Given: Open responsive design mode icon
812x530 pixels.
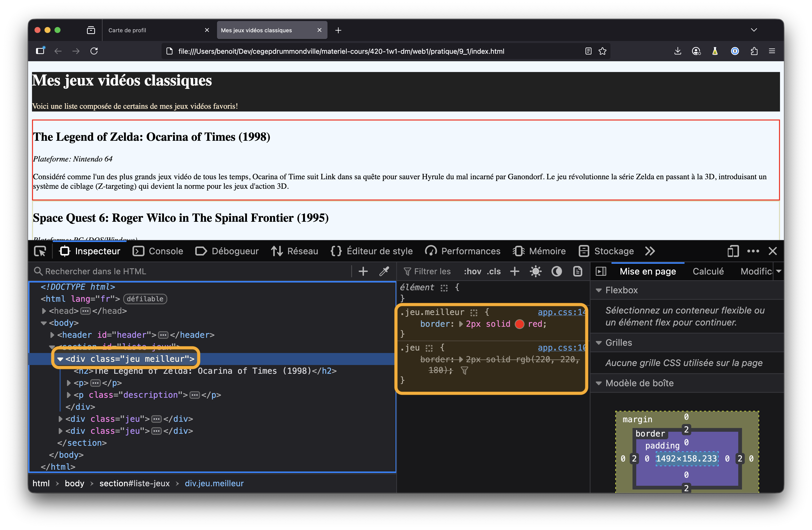Looking at the screenshot, I should [x=733, y=251].
